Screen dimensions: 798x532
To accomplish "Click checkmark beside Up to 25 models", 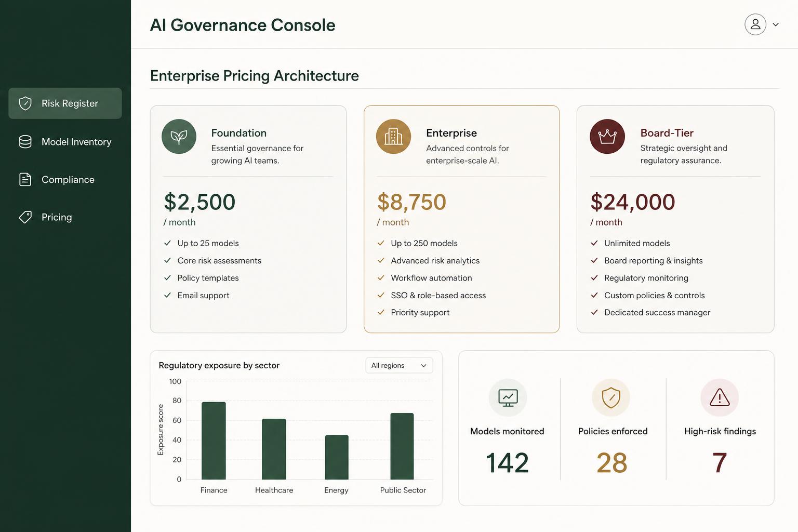I will (x=168, y=243).
